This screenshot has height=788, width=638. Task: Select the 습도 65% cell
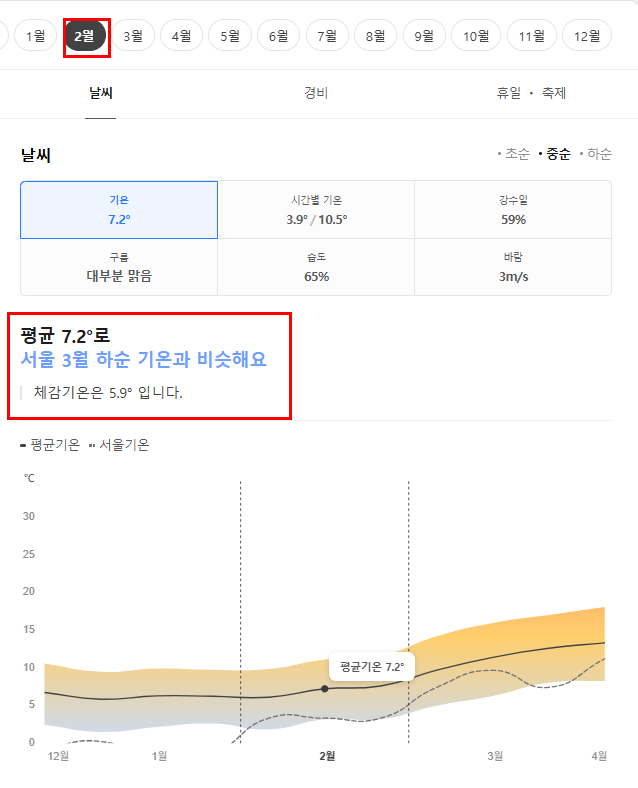316,267
